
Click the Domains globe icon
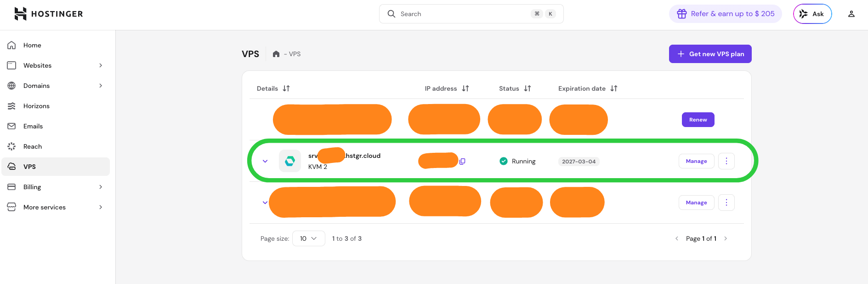click(x=12, y=86)
